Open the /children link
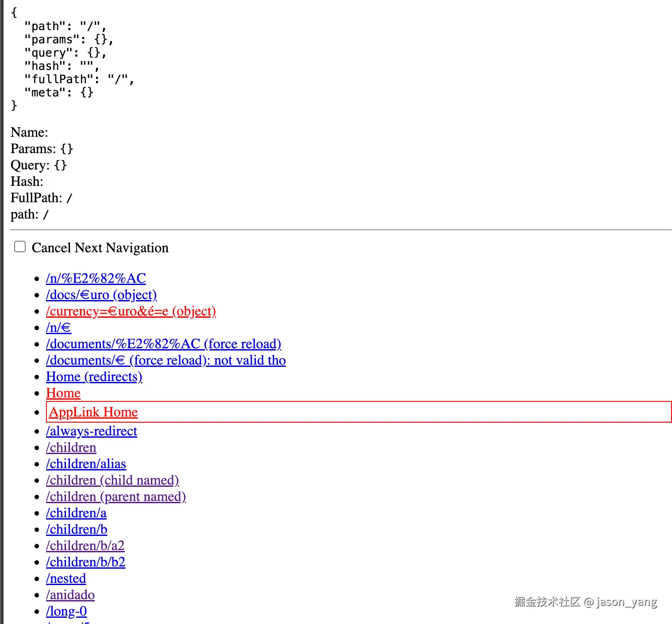 pyautogui.click(x=71, y=447)
